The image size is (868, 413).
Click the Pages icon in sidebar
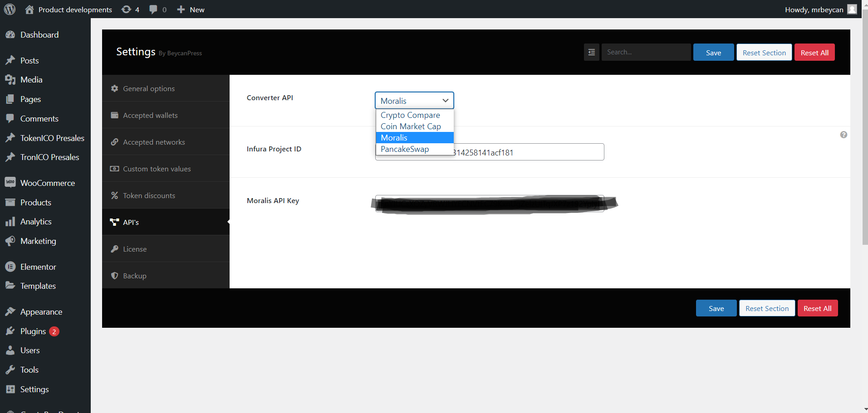pyautogui.click(x=10, y=99)
